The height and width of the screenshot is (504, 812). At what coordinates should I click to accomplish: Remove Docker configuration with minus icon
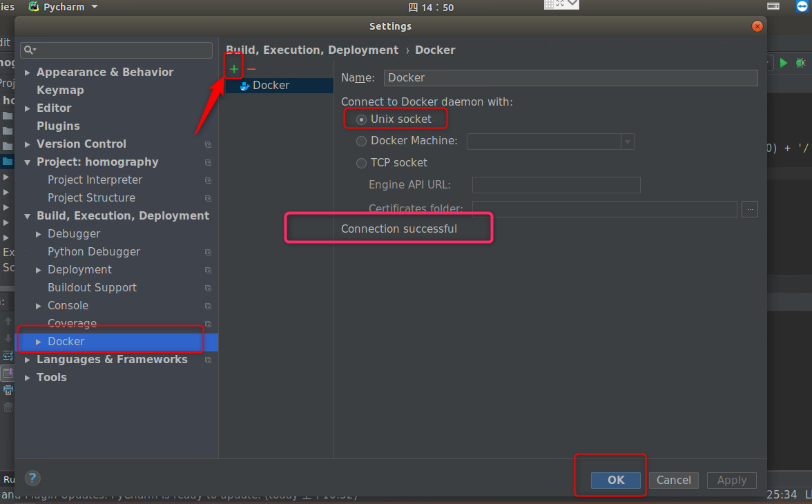pyautogui.click(x=251, y=69)
